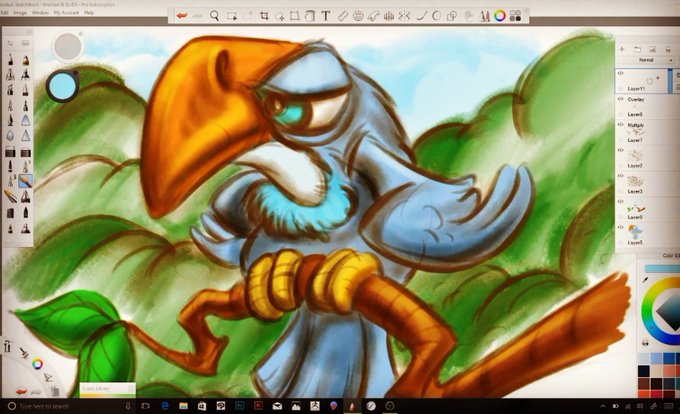Open Microsoft Store from taskbar
Screen dimensions: 680x414
coord(202,406)
